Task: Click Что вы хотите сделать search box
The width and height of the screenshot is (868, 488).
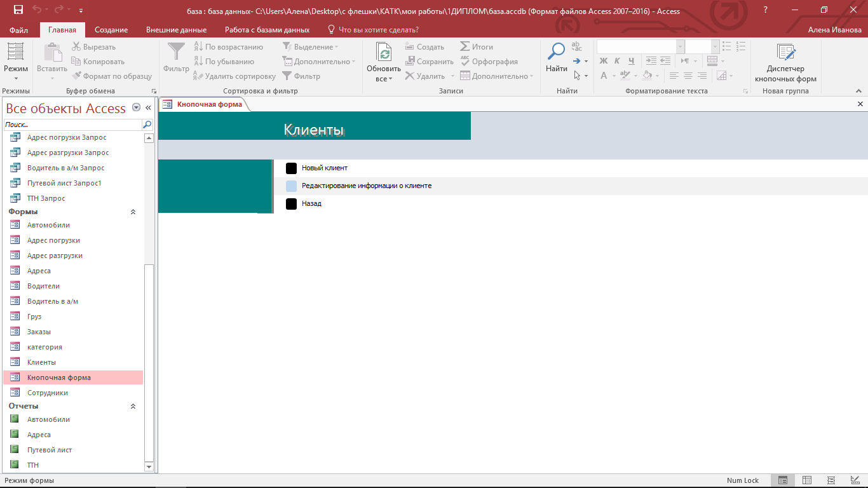Action: (x=378, y=30)
